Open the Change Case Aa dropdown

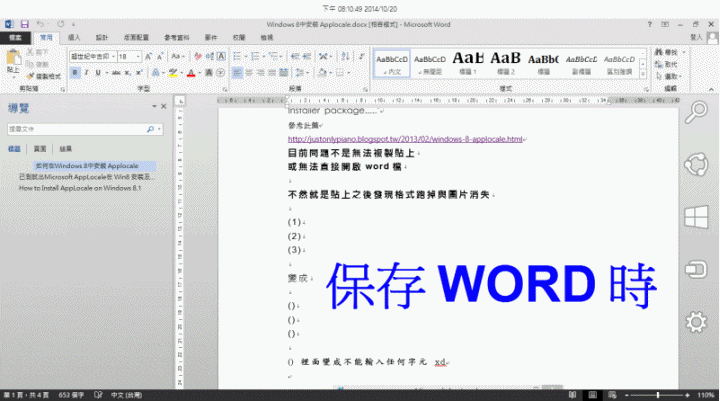178,56
